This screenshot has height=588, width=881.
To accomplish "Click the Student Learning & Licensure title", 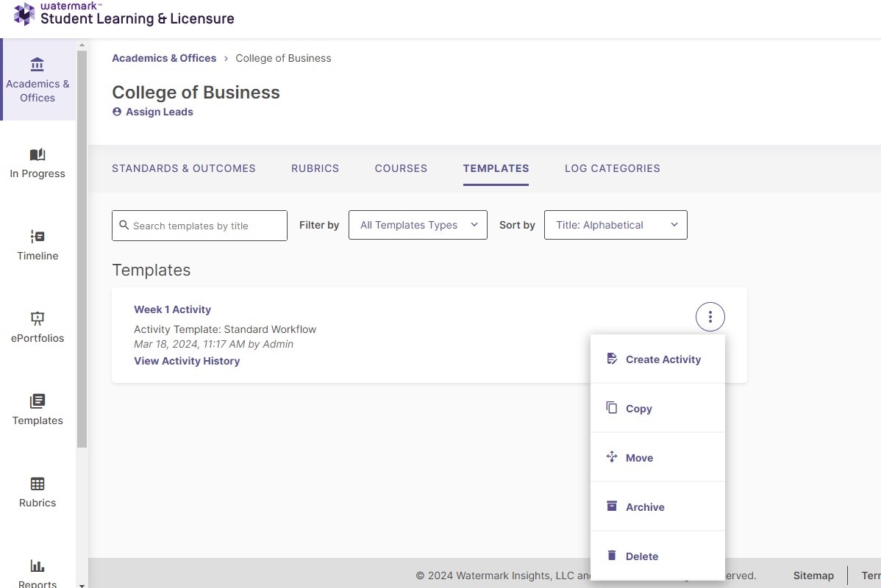I will coord(138,18).
